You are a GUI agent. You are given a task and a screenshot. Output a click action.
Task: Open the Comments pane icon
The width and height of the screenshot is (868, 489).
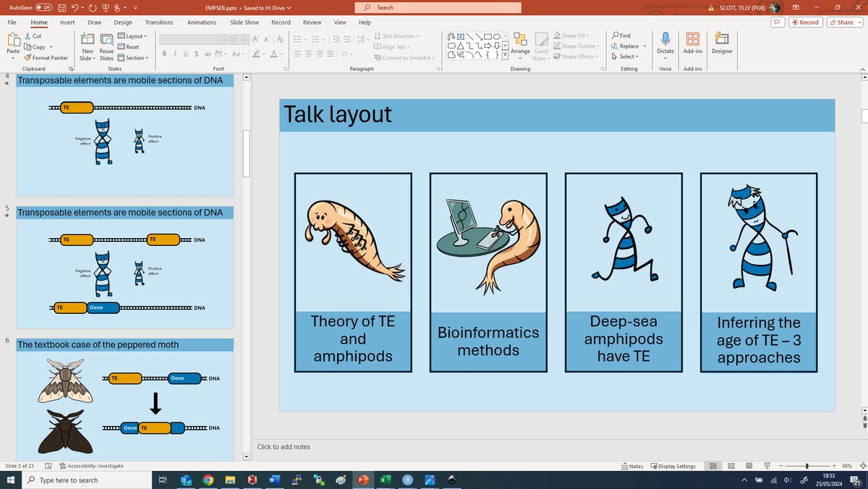point(778,22)
